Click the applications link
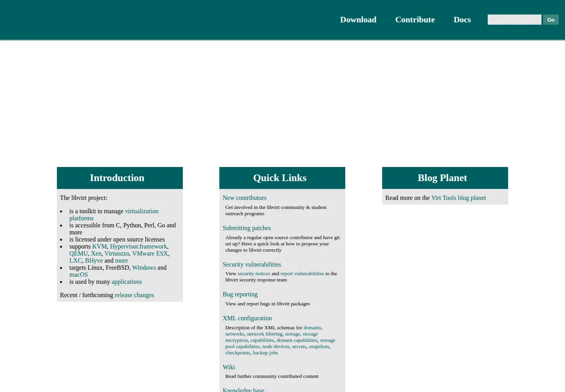This screenshot has height=392, width=565. 127,282
